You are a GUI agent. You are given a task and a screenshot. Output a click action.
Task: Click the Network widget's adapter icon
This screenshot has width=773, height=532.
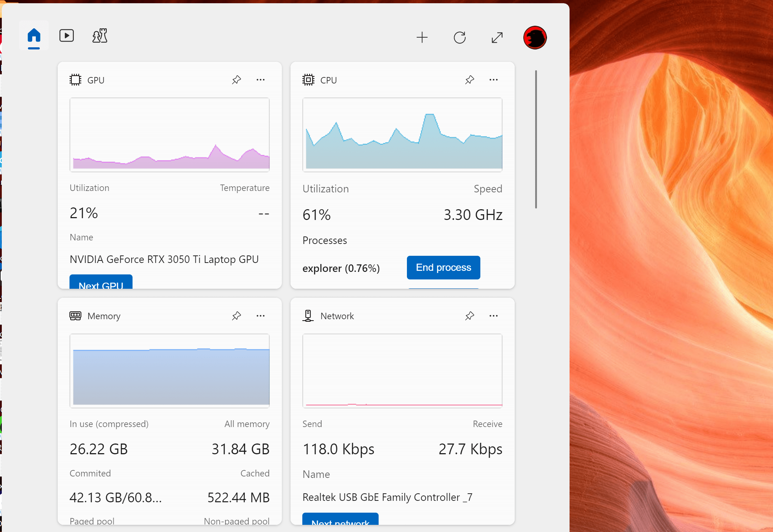(x=307, y=316)
